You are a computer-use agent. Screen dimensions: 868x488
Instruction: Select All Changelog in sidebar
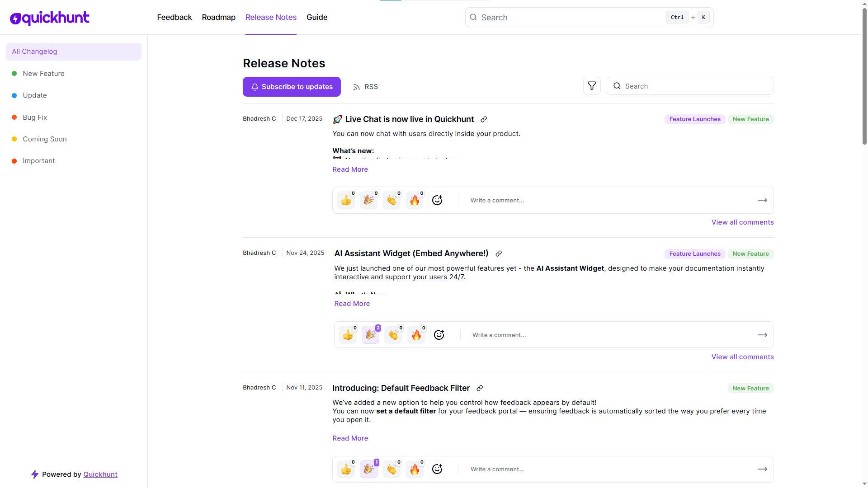pyautogui.click(x=74, y=52)
